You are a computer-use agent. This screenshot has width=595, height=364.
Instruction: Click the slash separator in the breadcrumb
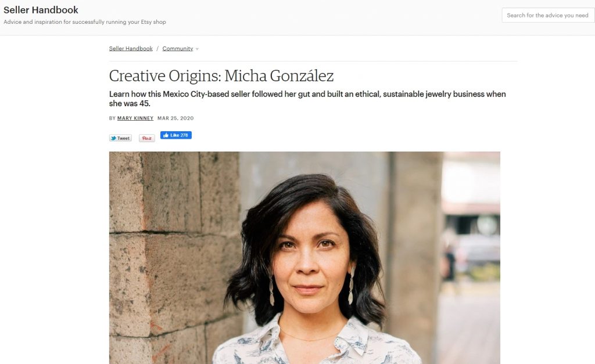coord(157,49)
